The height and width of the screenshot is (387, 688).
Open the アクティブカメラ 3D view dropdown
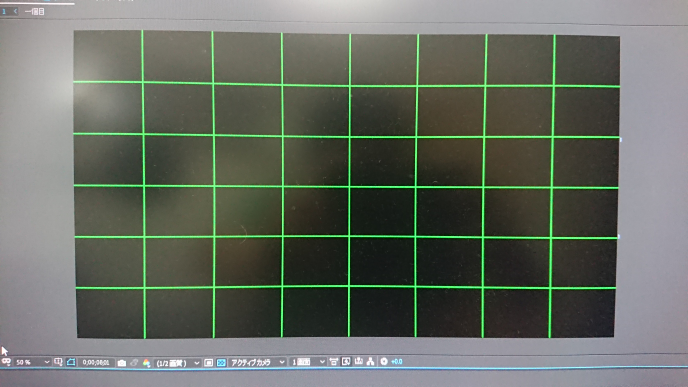pos(258,362)
